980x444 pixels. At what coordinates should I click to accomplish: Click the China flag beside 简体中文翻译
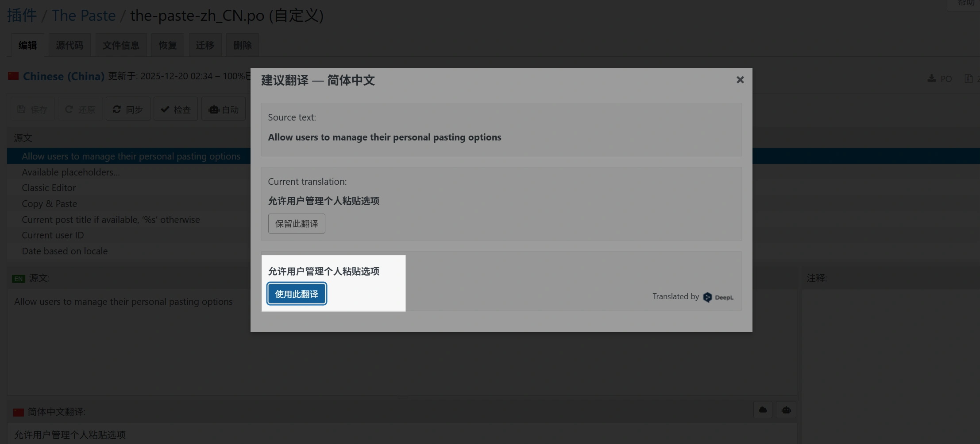(19, 412)
